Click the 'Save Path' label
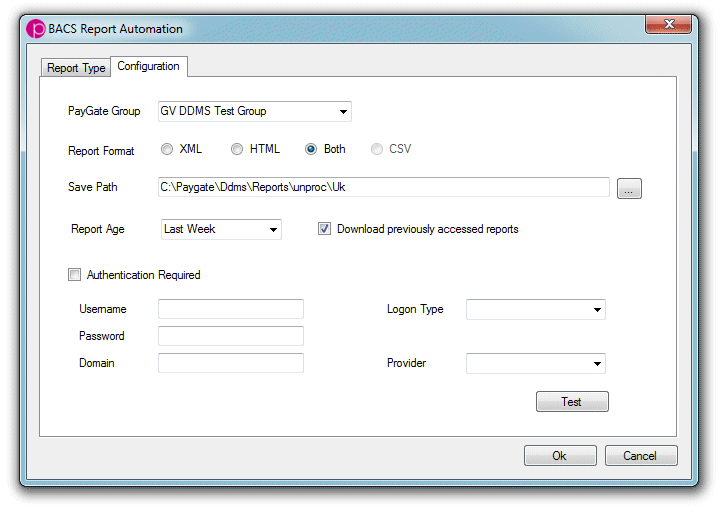This screenshot has height=519, width=724. tap(93, 187)
